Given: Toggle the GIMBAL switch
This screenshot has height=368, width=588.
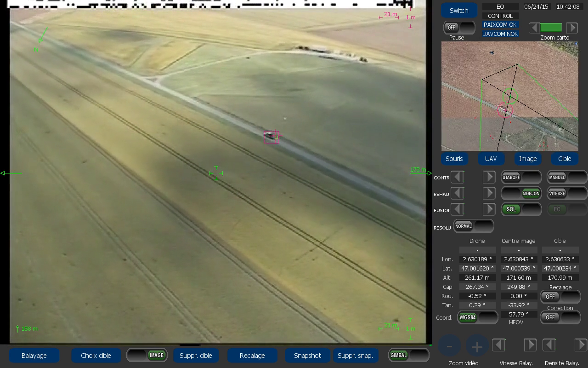Looking at the screenshot, I should (408, 355).
